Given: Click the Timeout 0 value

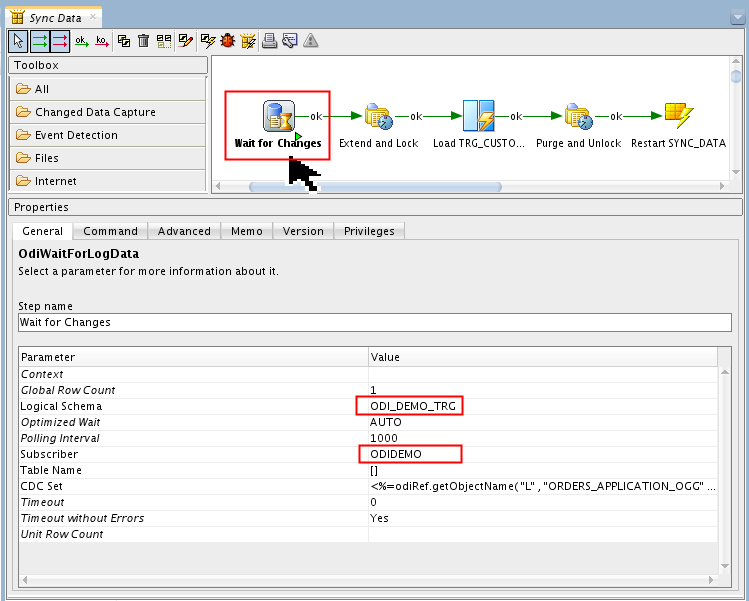Looking at the screenshot, I should coord(374,502).
